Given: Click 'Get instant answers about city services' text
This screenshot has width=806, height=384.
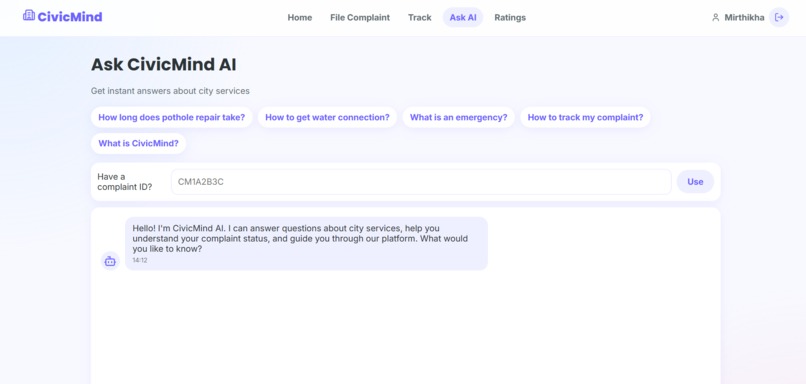Looking at the screenshot, I should point(170,91).
